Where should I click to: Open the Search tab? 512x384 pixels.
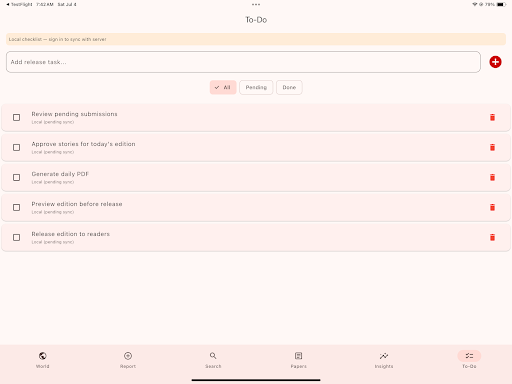click(213, 360)
